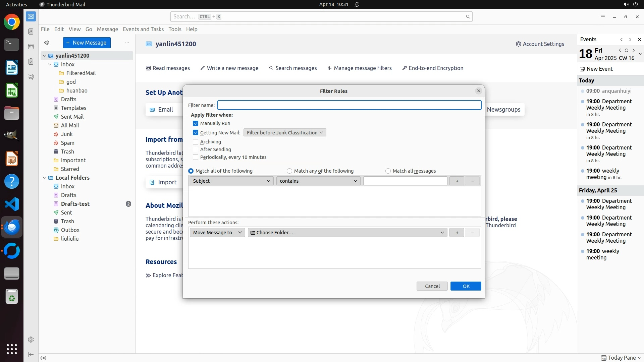
Task: Open Filter before Junk Classification dropdown
Action: pyautogui.click(x=284, y=133)
